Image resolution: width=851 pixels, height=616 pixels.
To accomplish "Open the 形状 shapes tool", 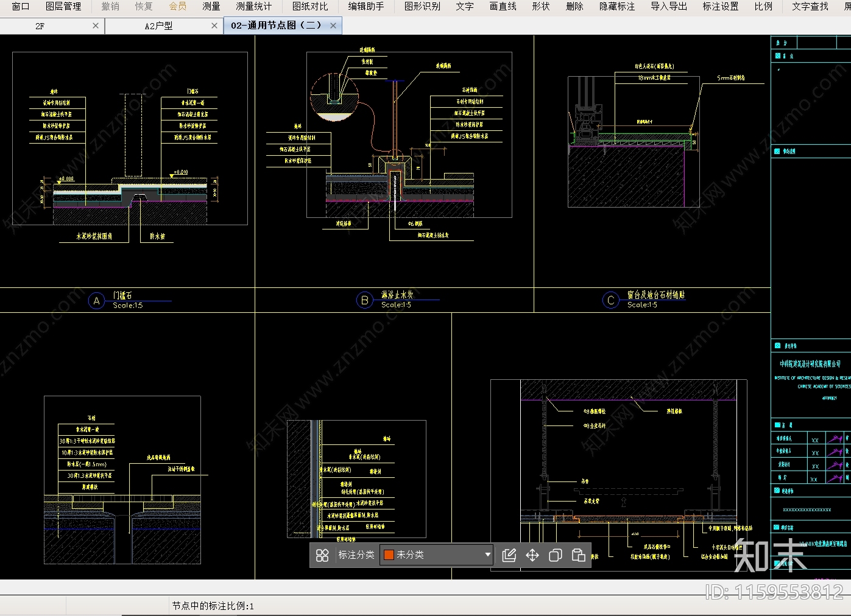I will [541, 6].
